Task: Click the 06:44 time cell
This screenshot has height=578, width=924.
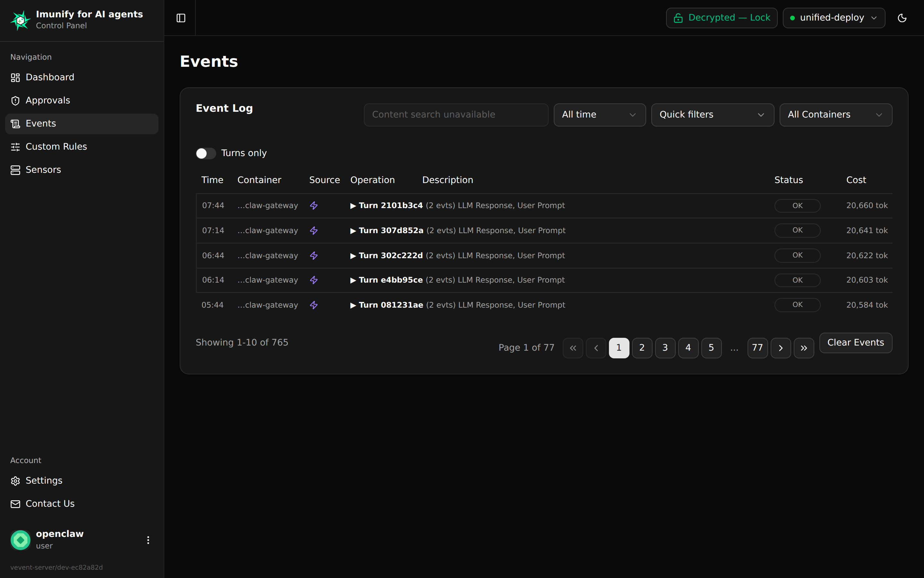Action: tap(213, 255)
